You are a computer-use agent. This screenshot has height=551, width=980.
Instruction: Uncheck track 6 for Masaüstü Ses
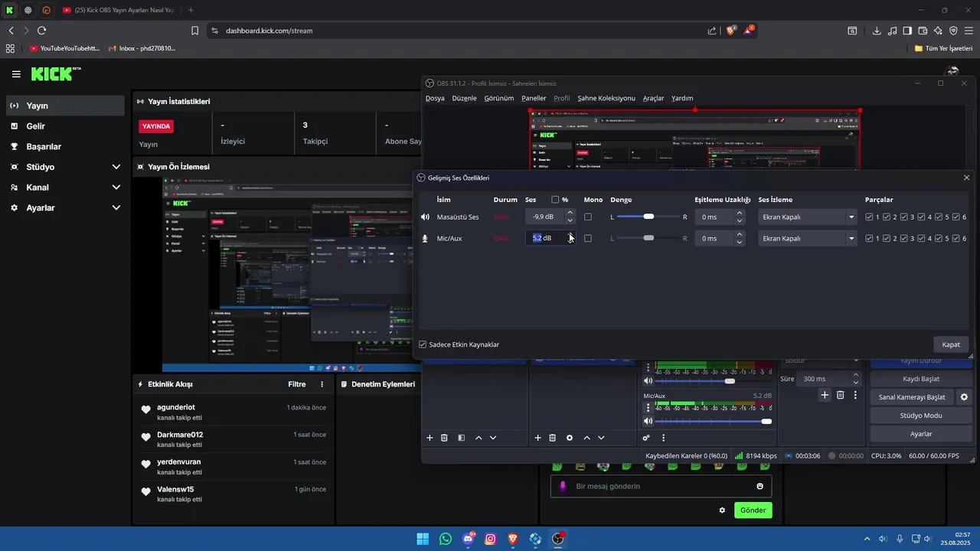956,217
